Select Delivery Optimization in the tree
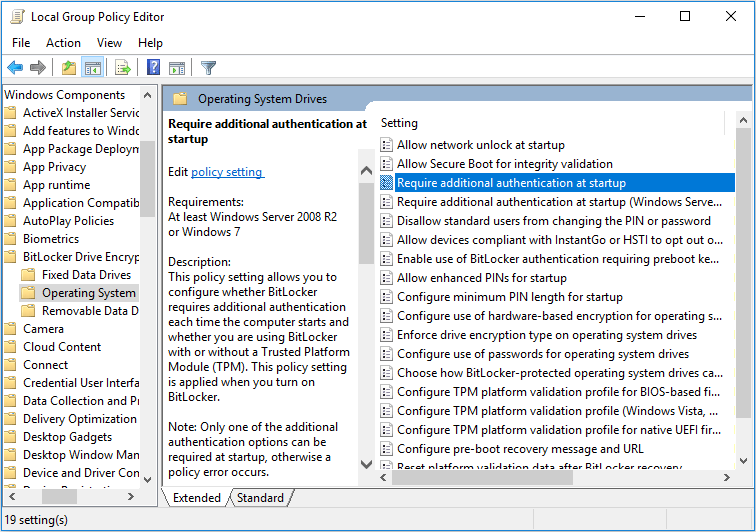Image resolution: width=756 pixels, height=532 pixels. (80, 419)
